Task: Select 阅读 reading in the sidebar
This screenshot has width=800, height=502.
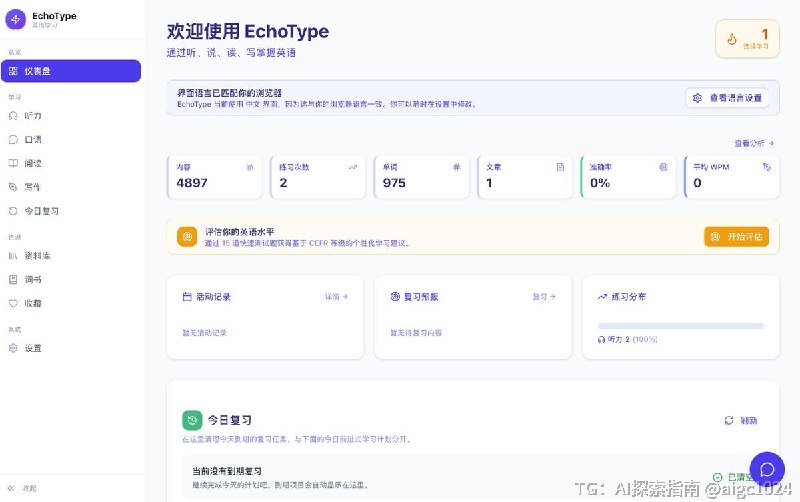Action: click(71, 163)
